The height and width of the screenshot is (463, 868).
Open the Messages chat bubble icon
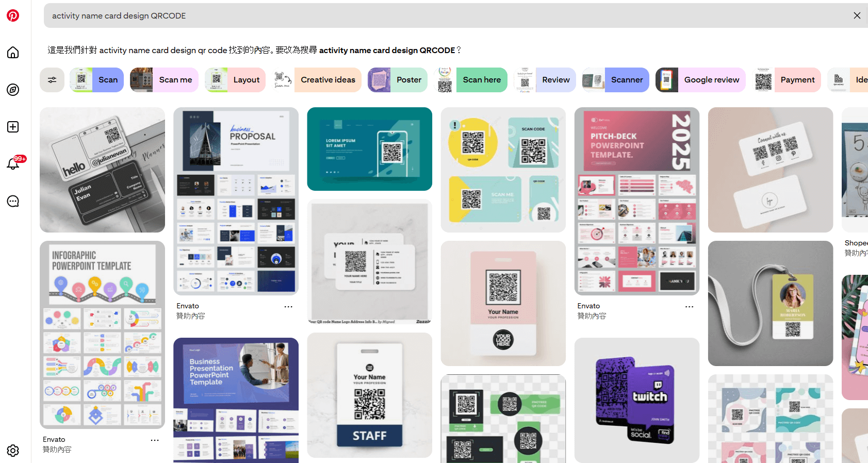13,201
